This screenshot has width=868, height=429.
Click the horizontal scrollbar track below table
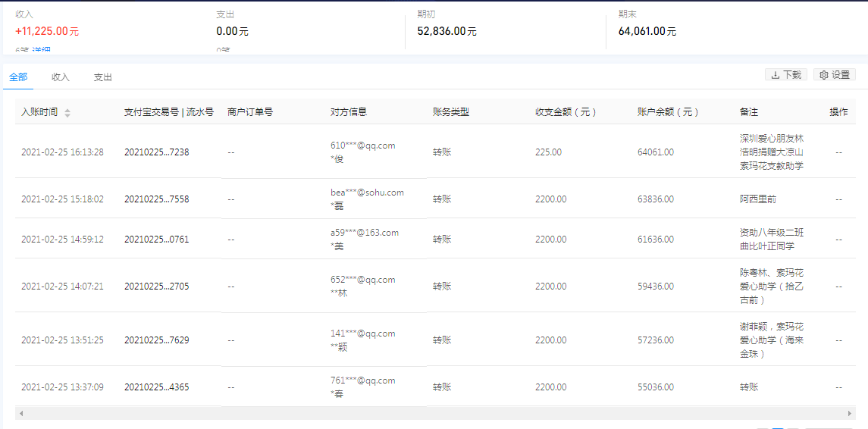pos(432,414)
